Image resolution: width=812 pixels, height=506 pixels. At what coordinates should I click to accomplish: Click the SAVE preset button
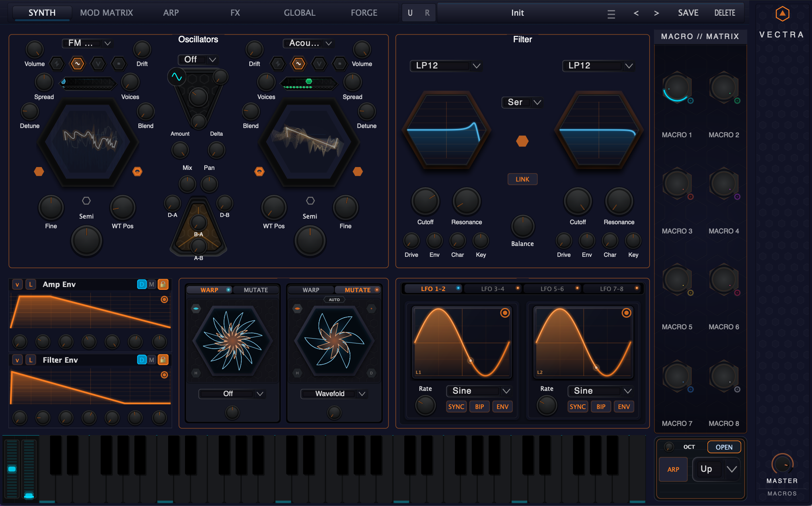[688, 13]
